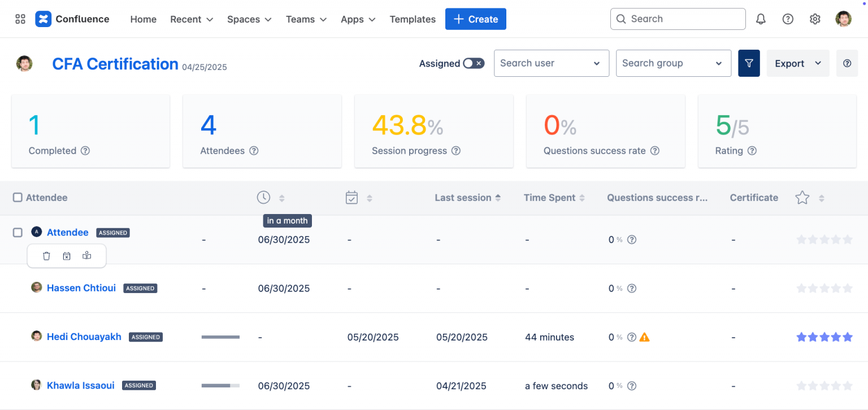Viewport: 868px width, 410px height.
Task: Click the clock column header icon
Action: pos(263,198)
